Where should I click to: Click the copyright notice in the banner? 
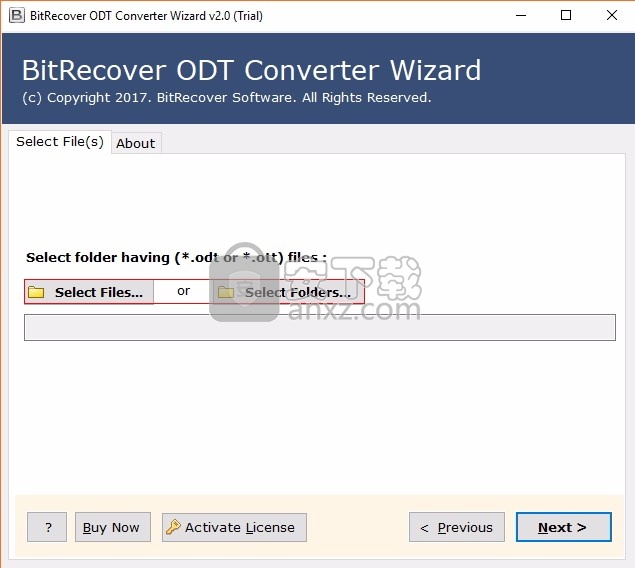226,98
